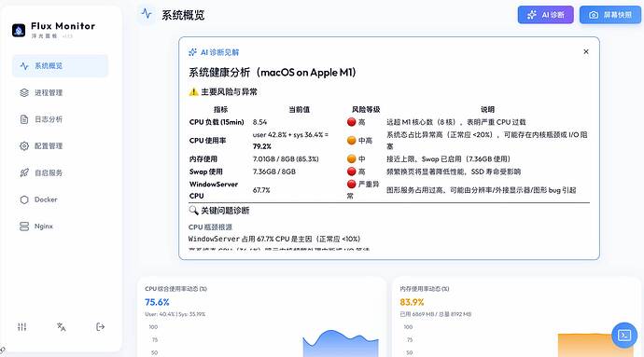Image resolution: width=644 pixels, height=357 pixels.
Task: Click the logout icon in the sidebar footer
Action: (100, 326)
